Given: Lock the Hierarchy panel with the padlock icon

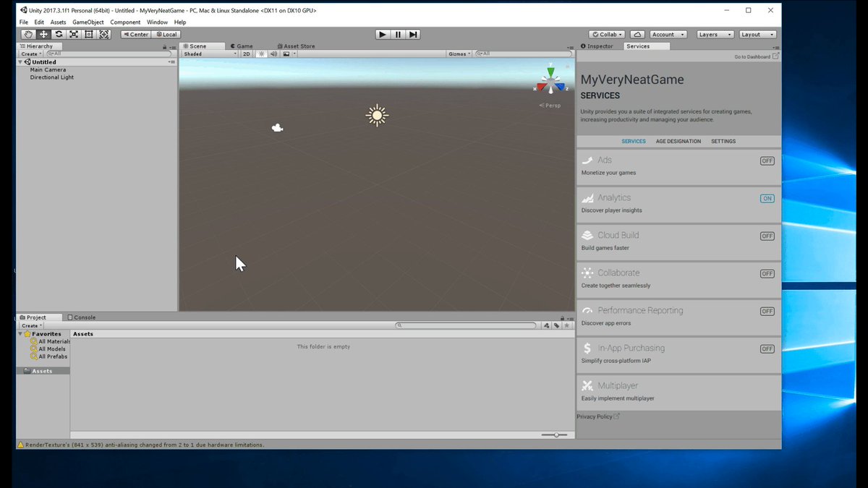Looking at the screenshot, I should [x=165, y=46].
